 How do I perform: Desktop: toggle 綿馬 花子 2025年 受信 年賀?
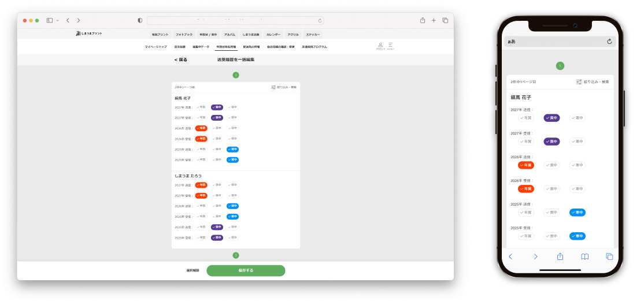click(201, 159)
